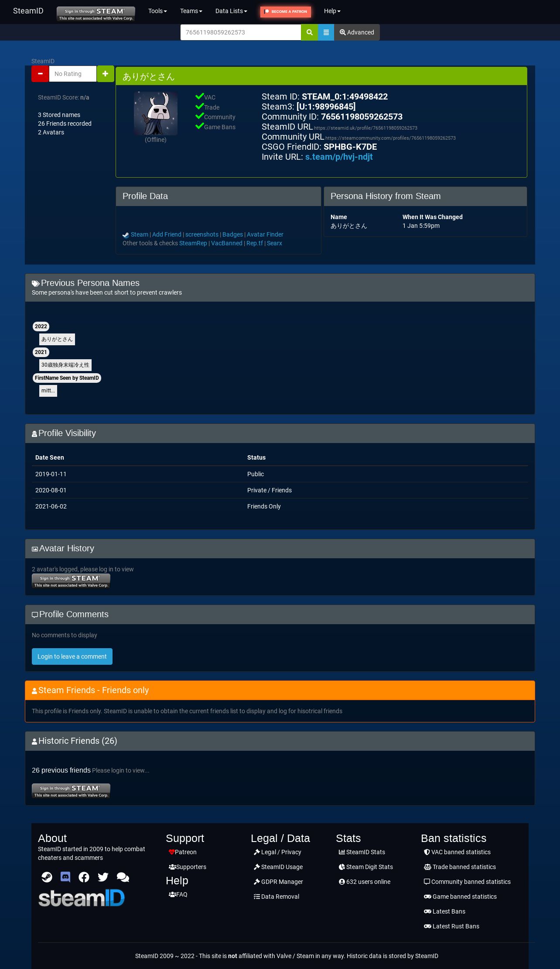Screen dimensions: 560x969
Task: Click the top Sign in through Steam button
Action: [x=96, y=14]
